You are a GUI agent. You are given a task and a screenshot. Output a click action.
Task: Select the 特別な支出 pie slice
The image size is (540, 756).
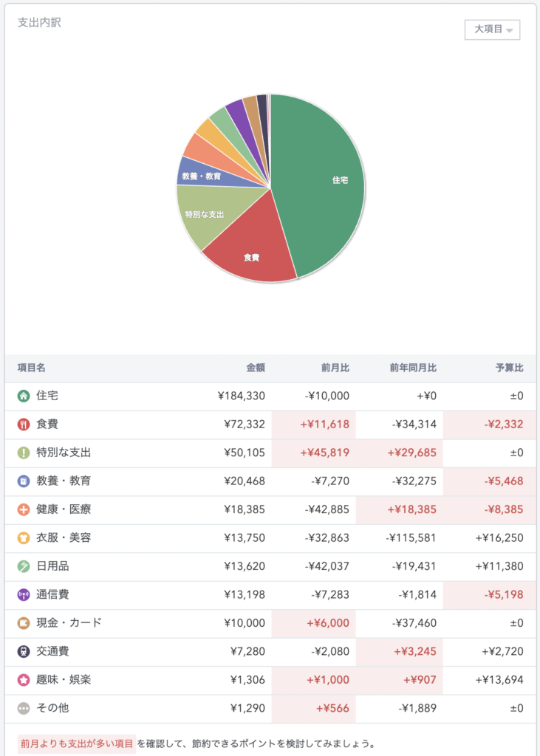[203, 216]
